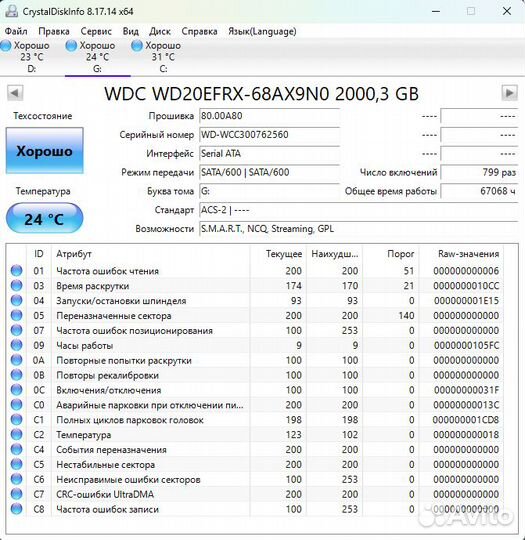Click the SATA/600 transfer mode field
The width and height of the screenshot is (525, 540).
coord(269,172)
